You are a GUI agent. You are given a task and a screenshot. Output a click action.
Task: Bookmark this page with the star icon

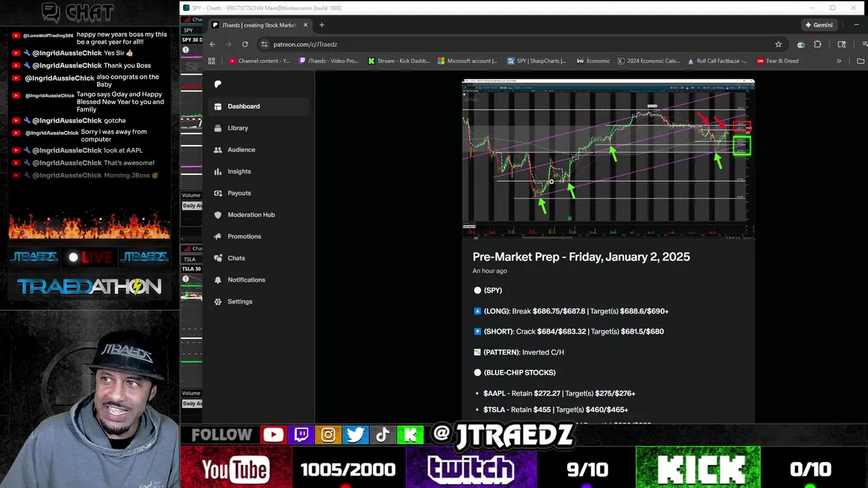pos(778,44)
